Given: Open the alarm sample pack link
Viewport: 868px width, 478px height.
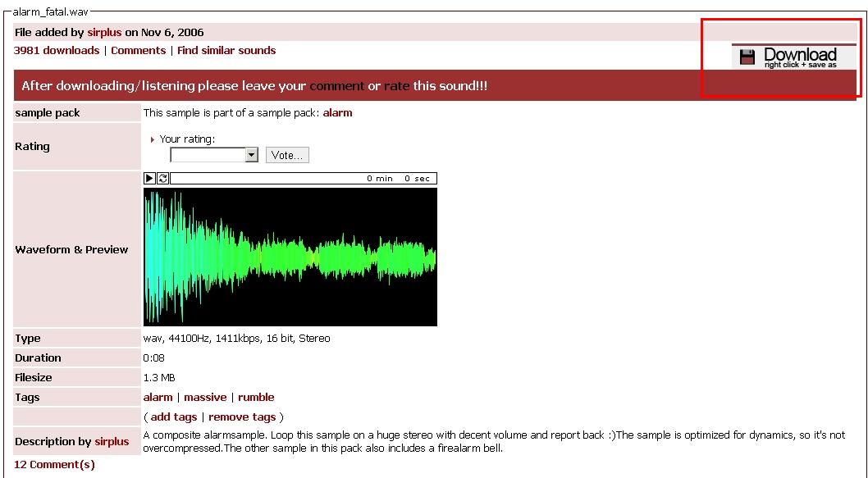Looking at the screenshot, I should tap(338, 113).
